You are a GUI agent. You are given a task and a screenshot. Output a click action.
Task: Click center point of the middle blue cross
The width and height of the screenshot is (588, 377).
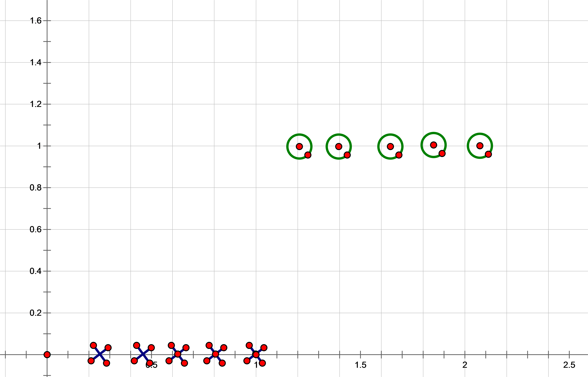coord(178,354)
